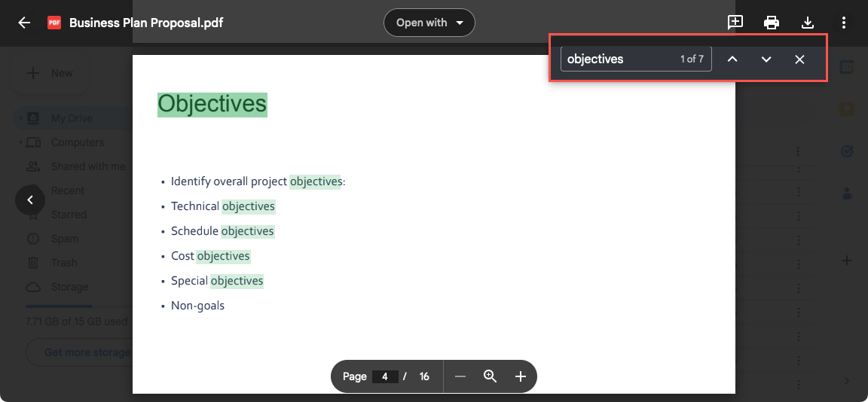Screen dimensions: 868x402
Task: Click the 'Technical objectives' bullet
Action: click(x=223, y=206)
